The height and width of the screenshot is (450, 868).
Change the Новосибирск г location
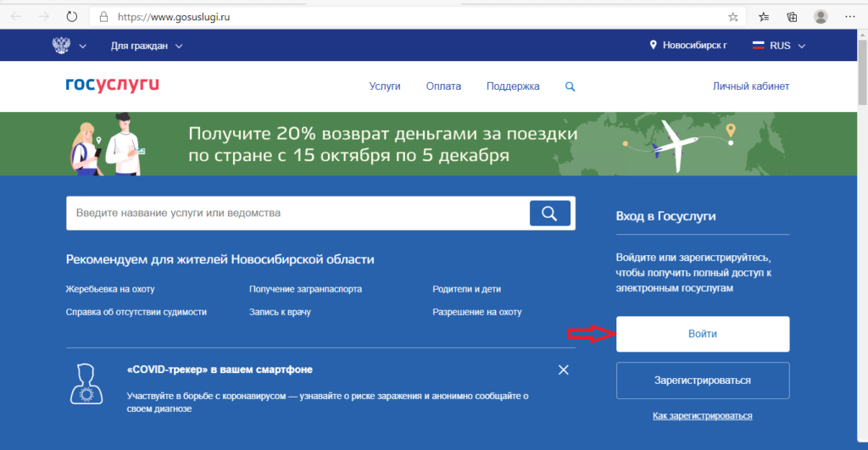click(695, 46)
